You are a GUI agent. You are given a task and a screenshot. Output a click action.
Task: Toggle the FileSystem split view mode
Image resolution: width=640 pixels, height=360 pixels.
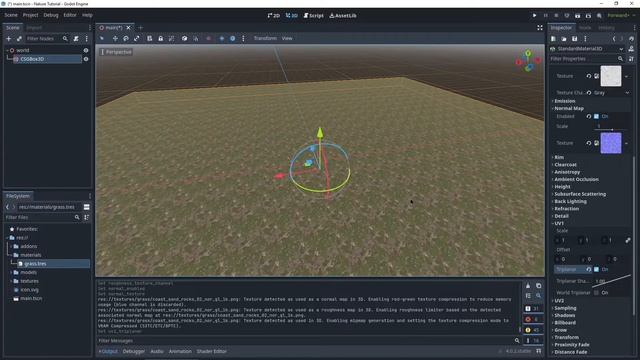click(87, 207)
